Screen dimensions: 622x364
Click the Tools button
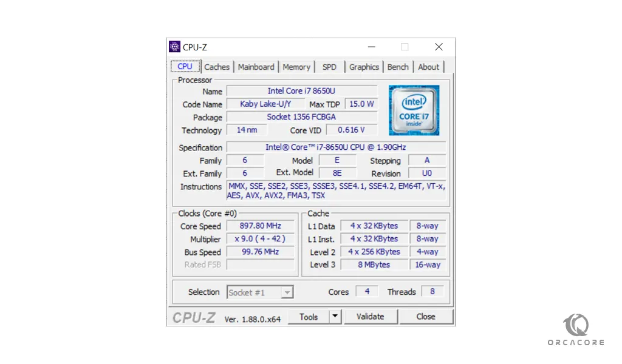click(309, 317)
